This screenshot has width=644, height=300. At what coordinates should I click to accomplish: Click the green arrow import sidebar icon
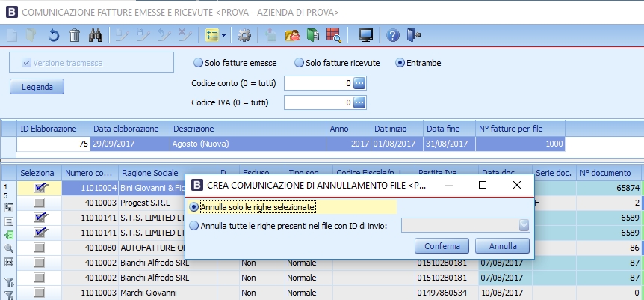coord(9,235)
